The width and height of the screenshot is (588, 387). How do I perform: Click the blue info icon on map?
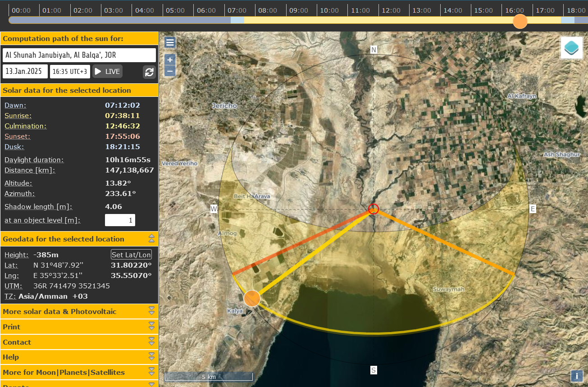click(577, 376)
